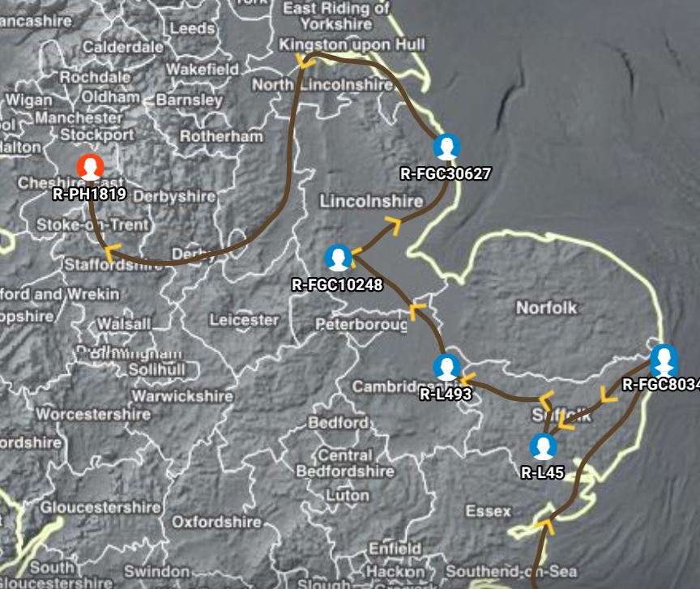Click the R-FGC10248 text label

coord(337,284)
